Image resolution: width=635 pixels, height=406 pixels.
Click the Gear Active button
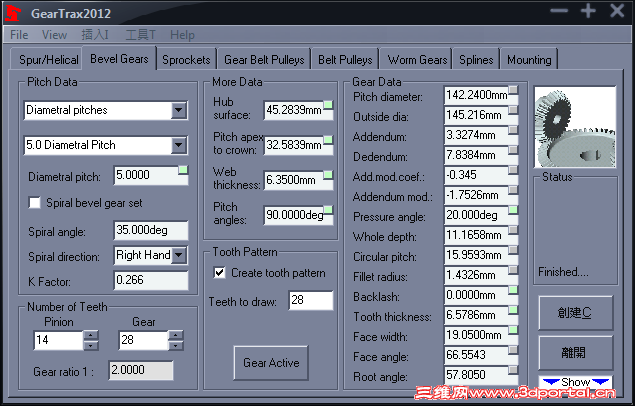tap(271, 363)
